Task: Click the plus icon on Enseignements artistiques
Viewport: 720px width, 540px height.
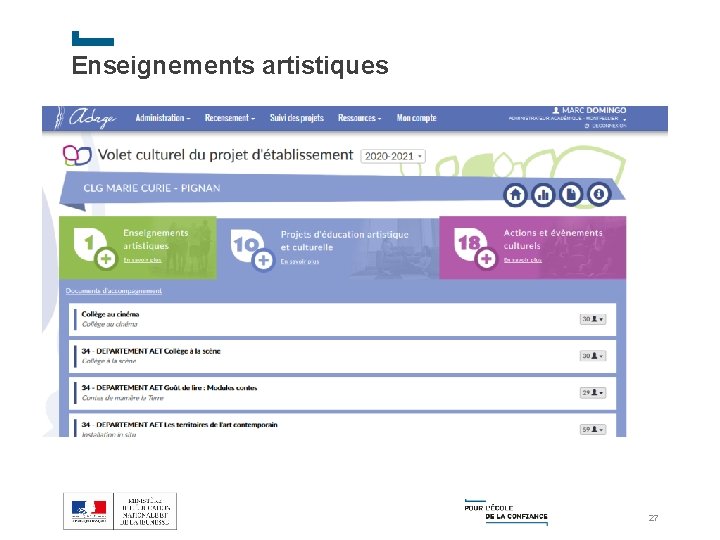Action: (106, 259)
